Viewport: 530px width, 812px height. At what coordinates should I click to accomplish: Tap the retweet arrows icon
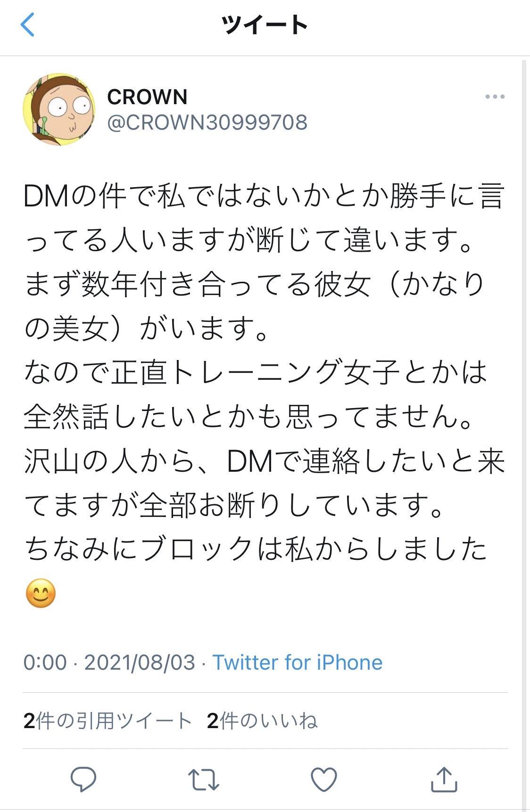click(x=203, y=779)
